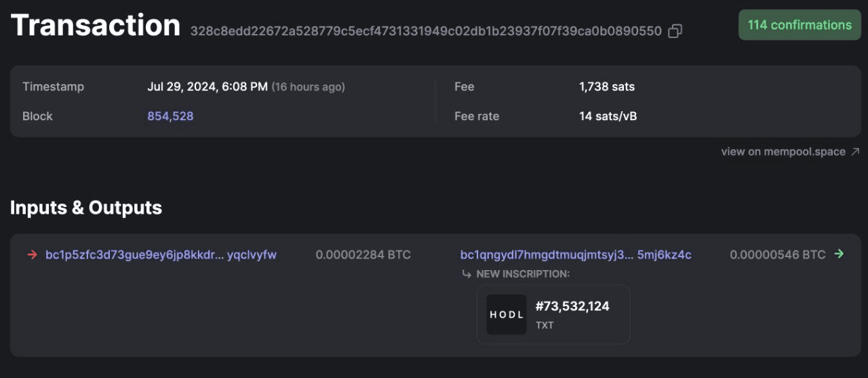Click the 114 confirmations badge
The height and width of the screenshot is (378, 868).
[x=800, y=25]
